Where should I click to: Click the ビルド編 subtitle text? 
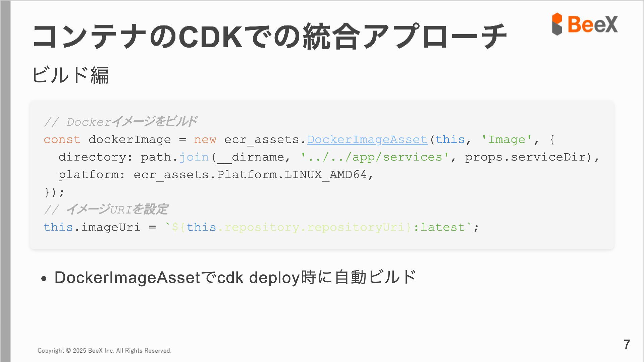coord(70,74)
